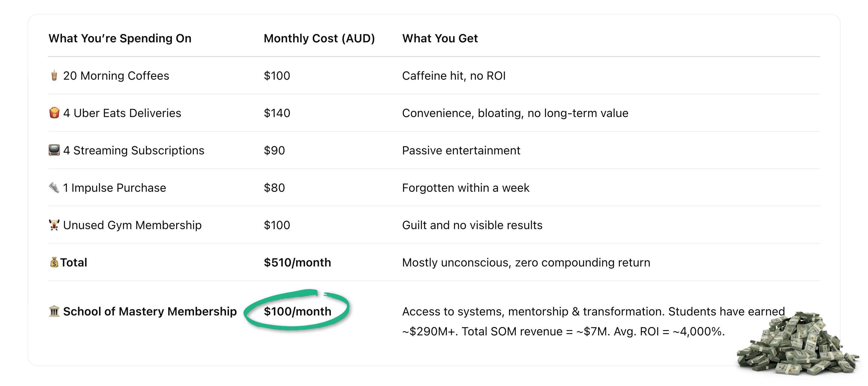Click the french fries emoji icon
The height and width of the screenshot is (386, 868).
click(x=54, y=113)
